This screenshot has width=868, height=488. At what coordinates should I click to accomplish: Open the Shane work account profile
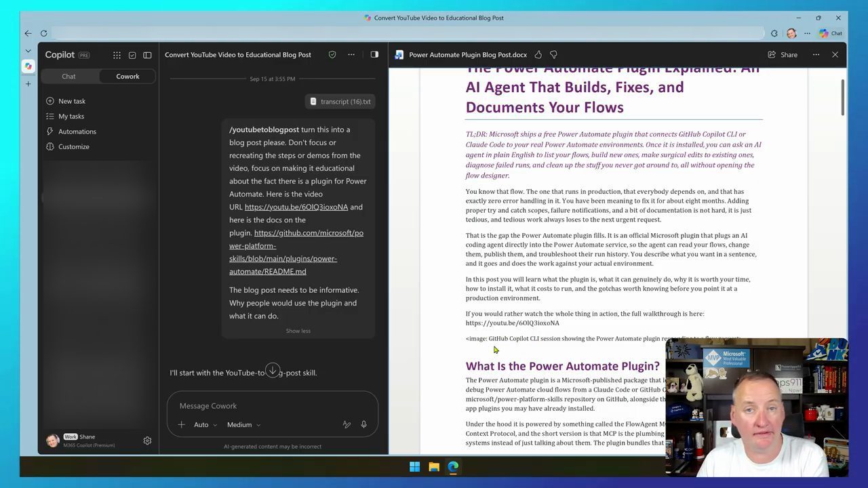point(81,441)
